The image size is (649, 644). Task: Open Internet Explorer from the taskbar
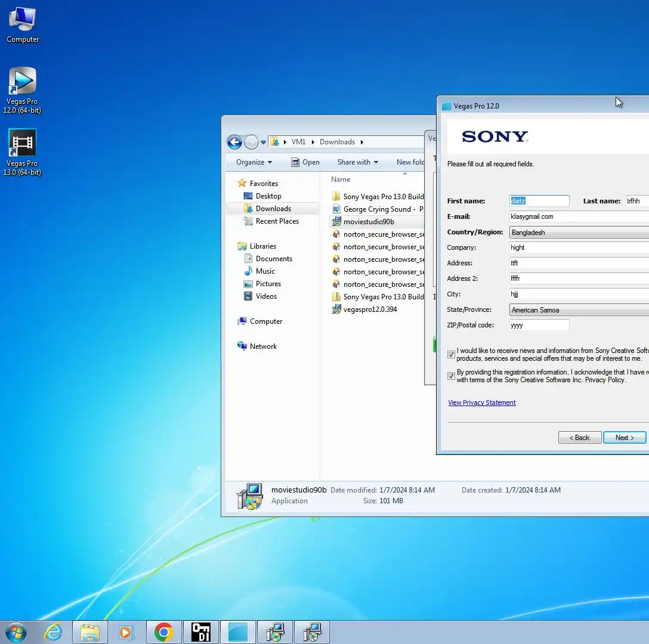coord(54,632)
